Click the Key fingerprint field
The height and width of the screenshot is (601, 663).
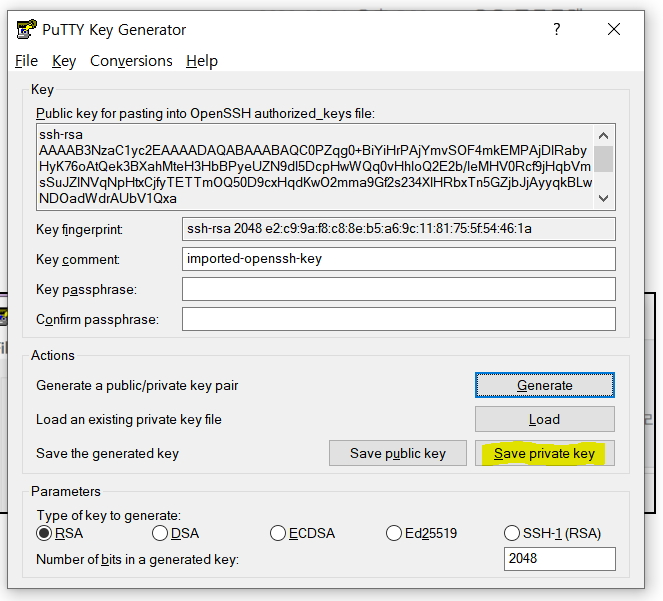click(399, 229)
